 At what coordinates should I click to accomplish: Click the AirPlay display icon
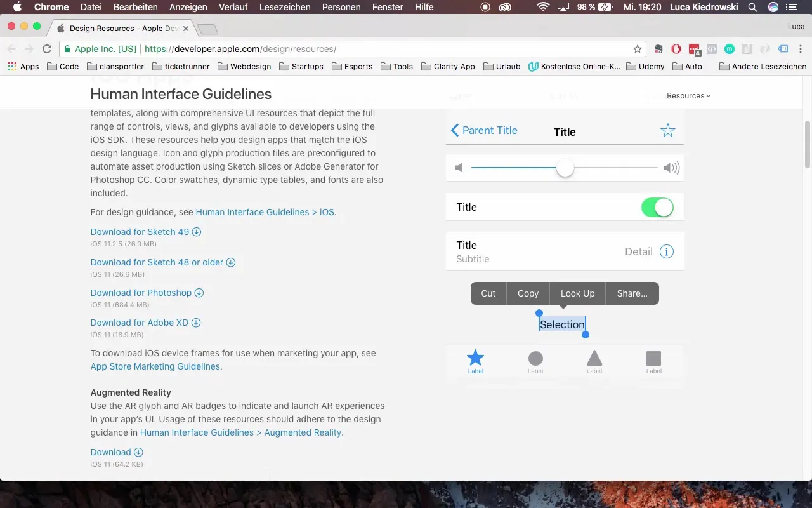click(563, 7)
